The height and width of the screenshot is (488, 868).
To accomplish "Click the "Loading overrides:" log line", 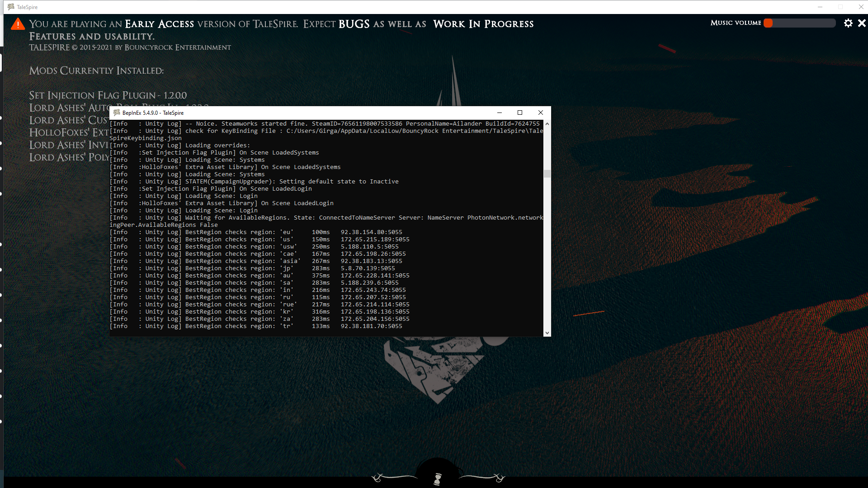I will click(180, 145).
